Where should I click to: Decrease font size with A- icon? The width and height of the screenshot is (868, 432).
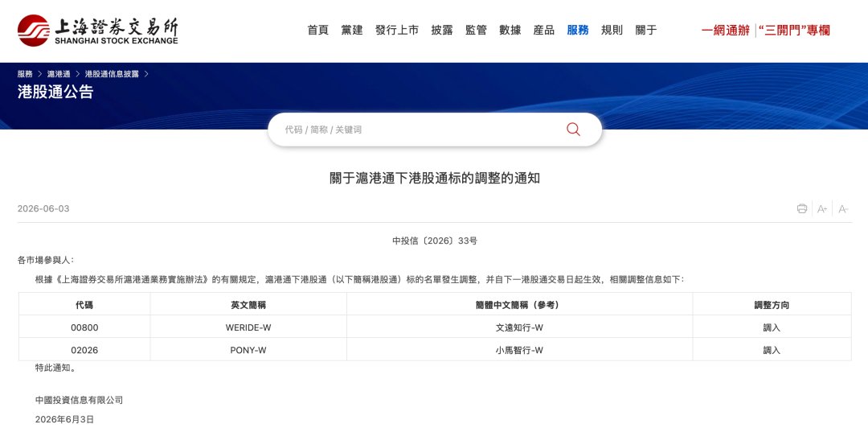843,209
